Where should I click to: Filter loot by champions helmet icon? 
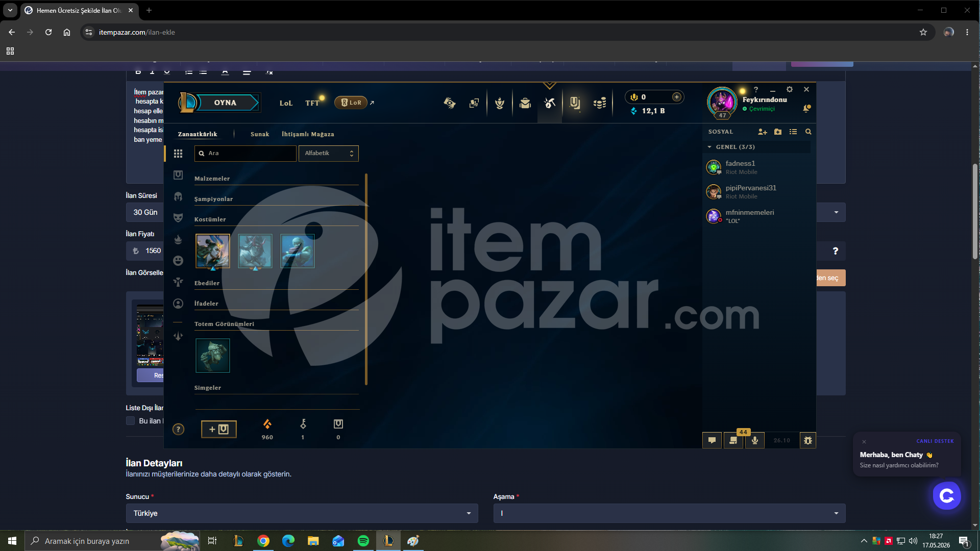point(178,196)
